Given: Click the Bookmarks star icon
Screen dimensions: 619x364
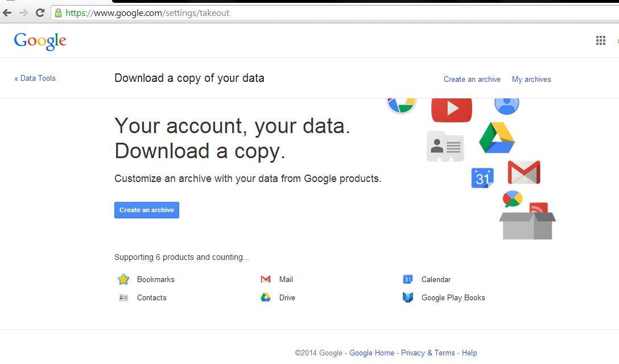Looking at the screenshot, I should coord(123,279).
